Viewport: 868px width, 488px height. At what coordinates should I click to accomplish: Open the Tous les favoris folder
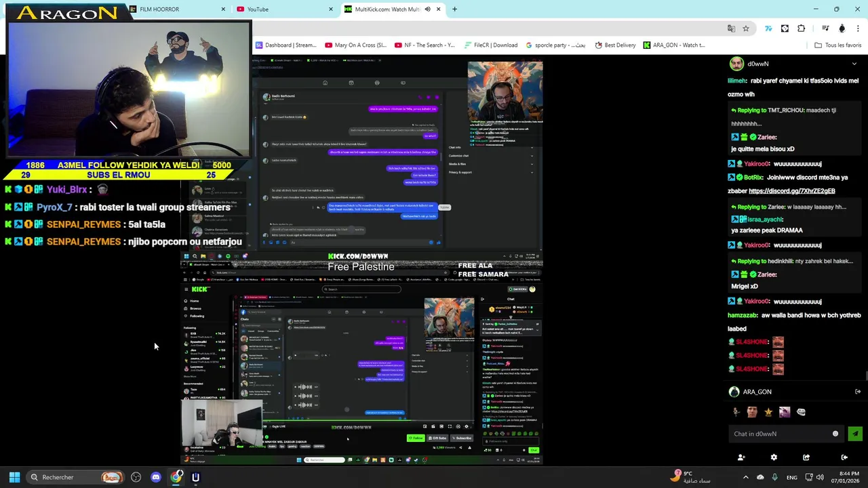[837, 45]
